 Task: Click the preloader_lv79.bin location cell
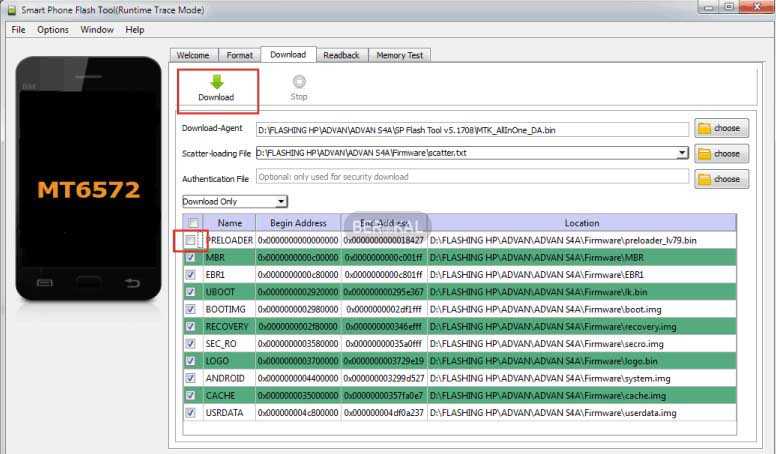(582, 241)
